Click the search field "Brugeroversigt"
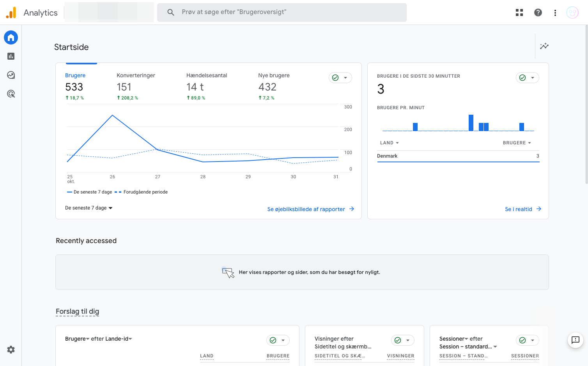 (x=282, y=12)
